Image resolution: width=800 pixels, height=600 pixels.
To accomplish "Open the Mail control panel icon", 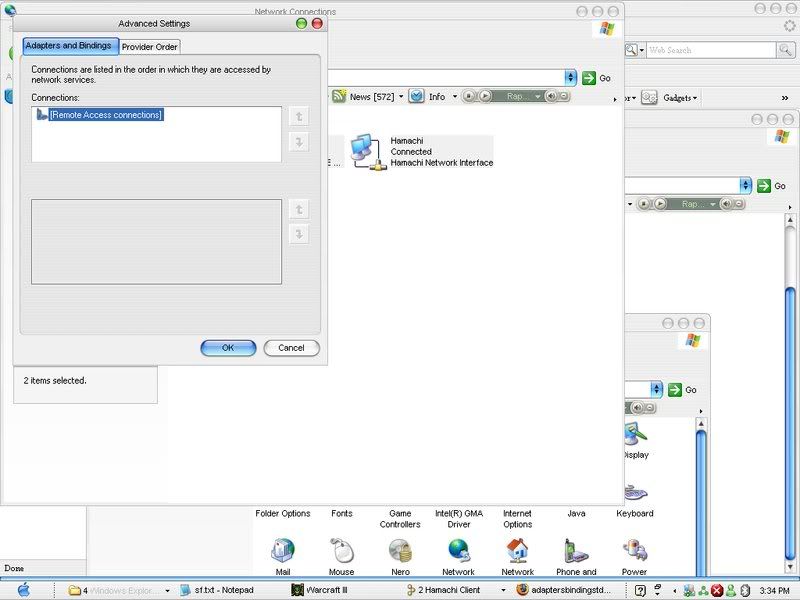I will 283,550.
